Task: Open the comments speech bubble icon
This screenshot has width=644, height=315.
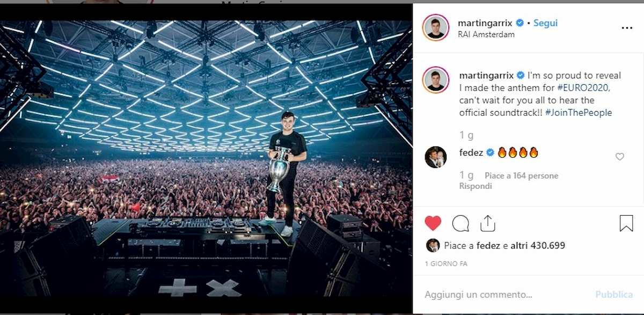Action: coord(460,223)
